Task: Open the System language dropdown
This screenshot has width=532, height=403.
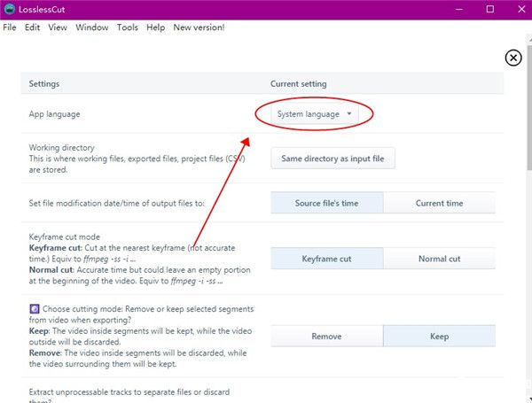Action: pyautogui.click(x=314, y=114)
